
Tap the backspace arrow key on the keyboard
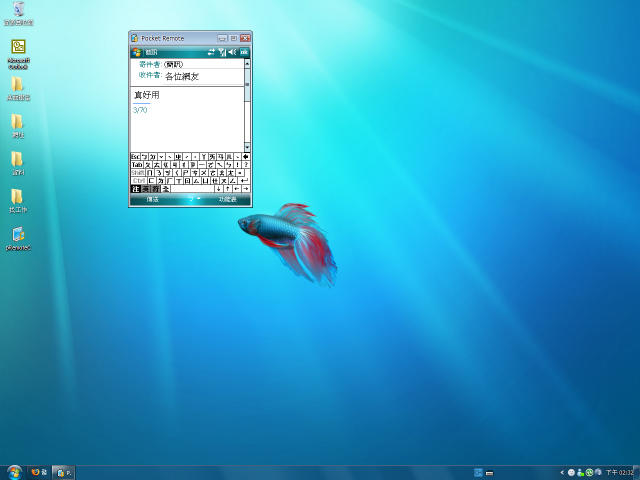[246, 157]
